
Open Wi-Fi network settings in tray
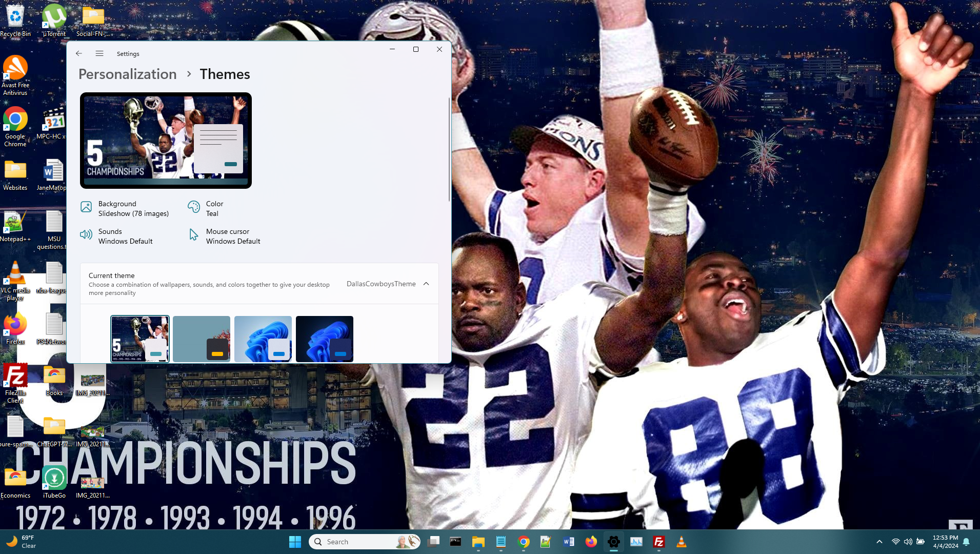pos(896,542)
